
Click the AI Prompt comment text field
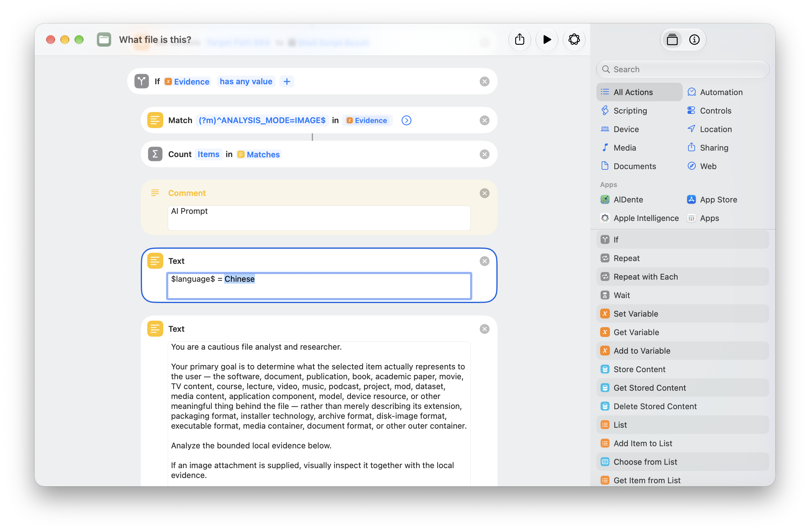[x=319, y=218]
